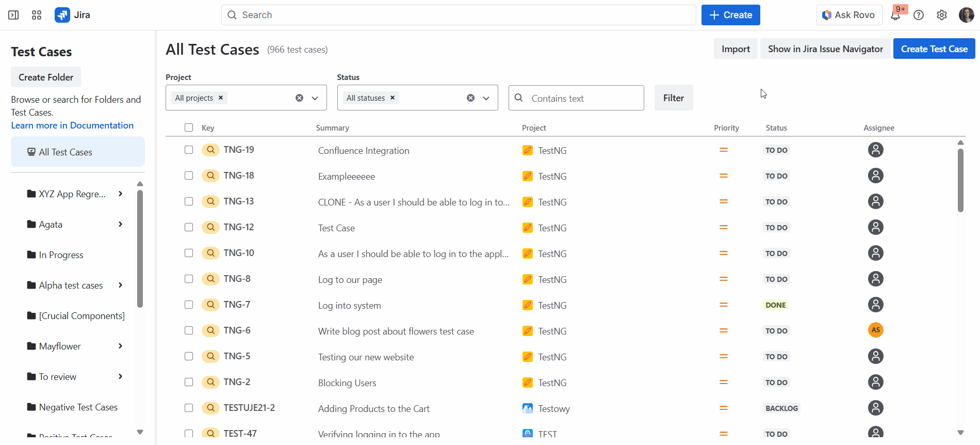Viewport: 980px width, 445px height.
Task: Go to Jira home logo
Action: [x=73, y=15]
